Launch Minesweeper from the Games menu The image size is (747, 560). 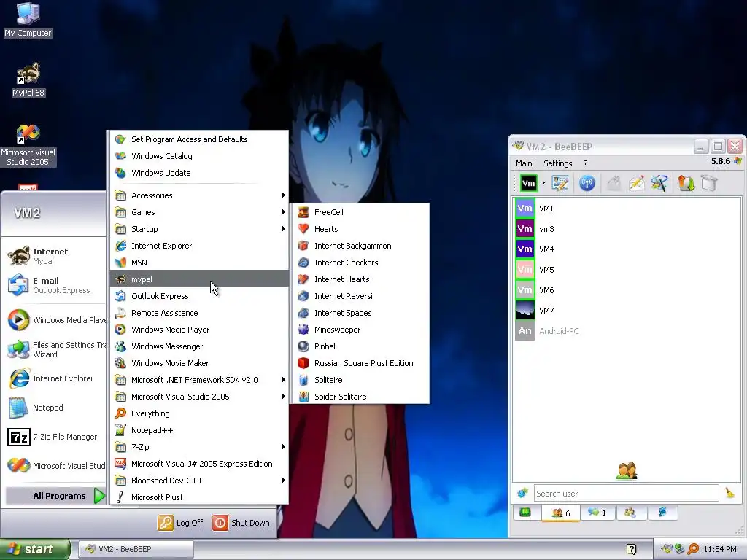point(361,330)
